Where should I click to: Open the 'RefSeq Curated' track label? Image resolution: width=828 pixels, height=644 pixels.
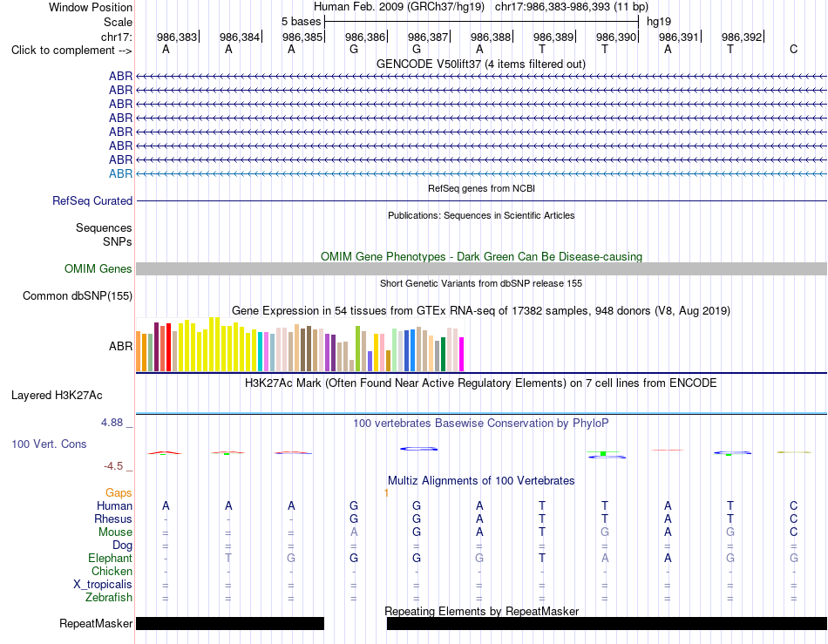[x=92, y=200]
